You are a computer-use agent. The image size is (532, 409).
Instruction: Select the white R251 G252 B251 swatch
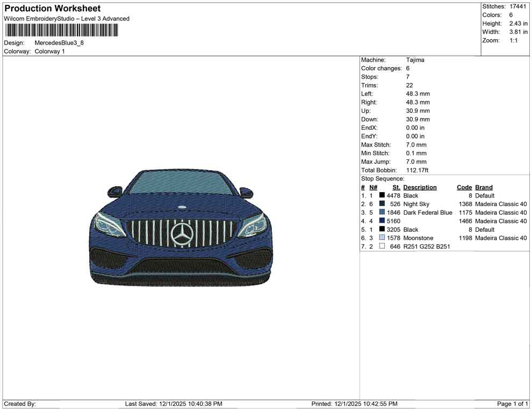(382, 246)
